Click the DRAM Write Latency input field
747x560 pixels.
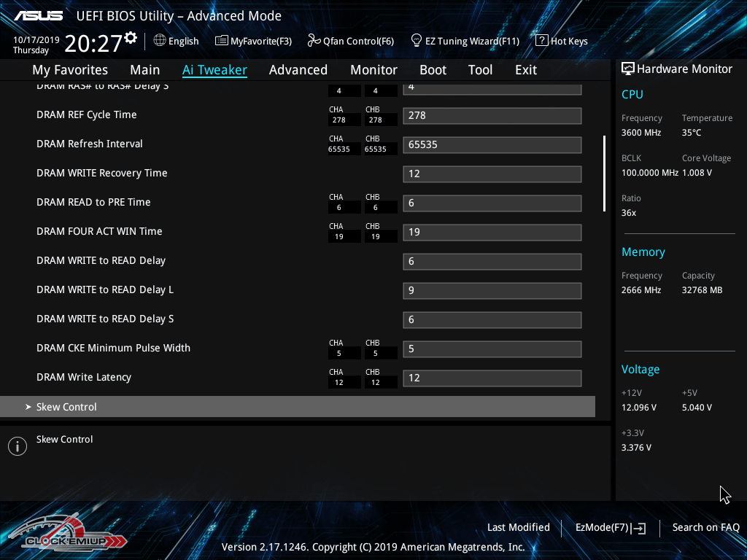click(492, 378)
